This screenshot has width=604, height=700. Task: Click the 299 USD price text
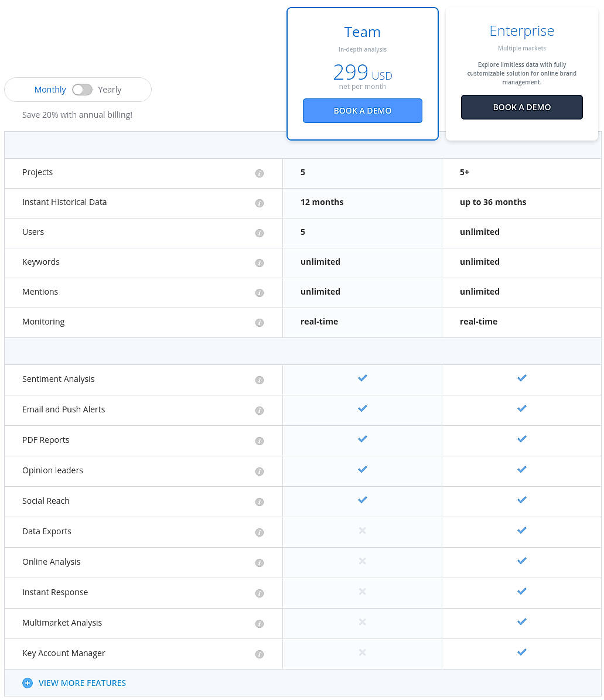[x=363, y=72]
